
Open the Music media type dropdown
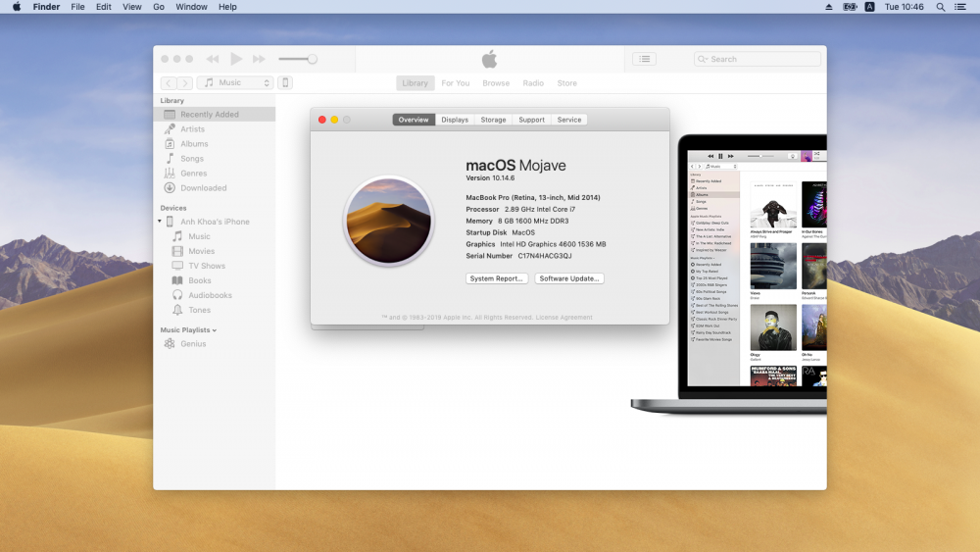coord(235,82)
